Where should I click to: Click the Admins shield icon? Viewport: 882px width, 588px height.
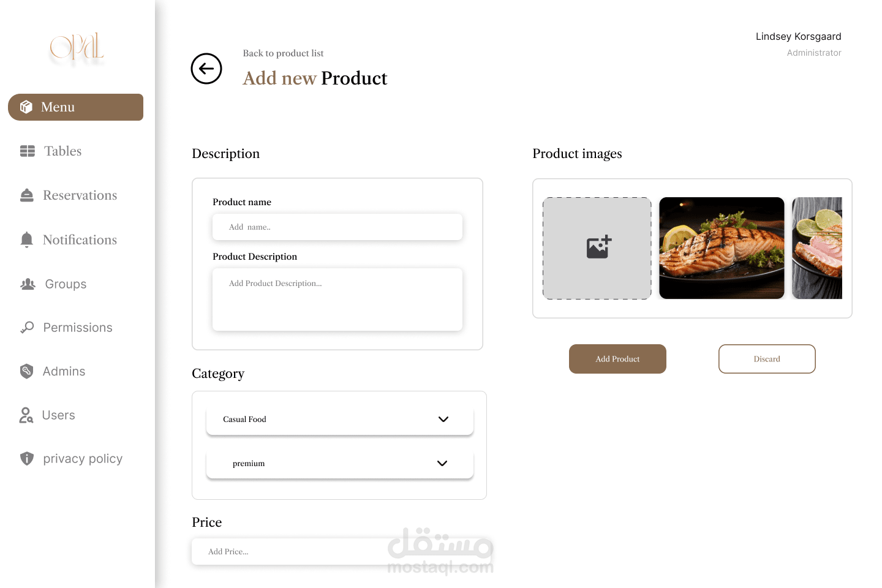point(26,371)
